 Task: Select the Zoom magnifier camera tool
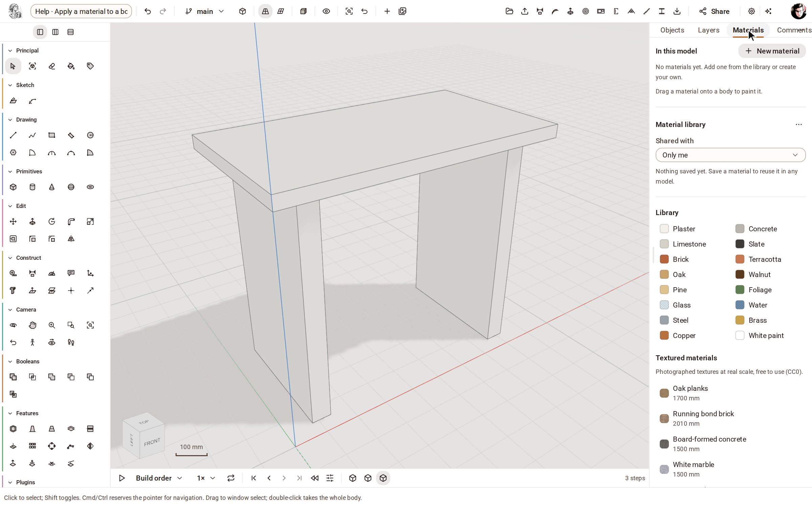point(52,325)
